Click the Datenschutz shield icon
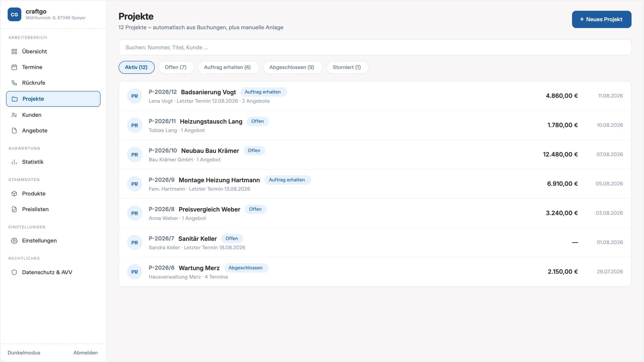Viewport: 644px width, 362px height. tap(14, 272)
